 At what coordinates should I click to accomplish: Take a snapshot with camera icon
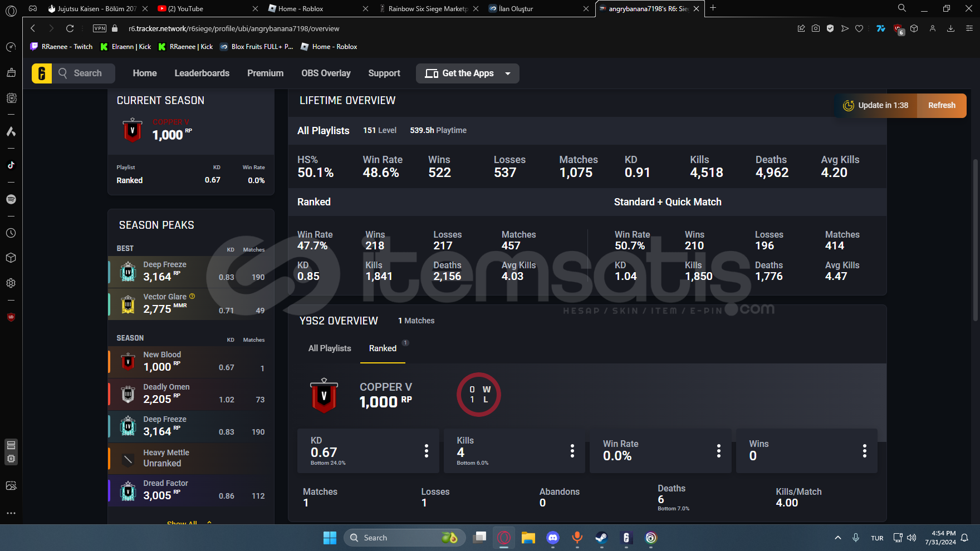[816, 28]
